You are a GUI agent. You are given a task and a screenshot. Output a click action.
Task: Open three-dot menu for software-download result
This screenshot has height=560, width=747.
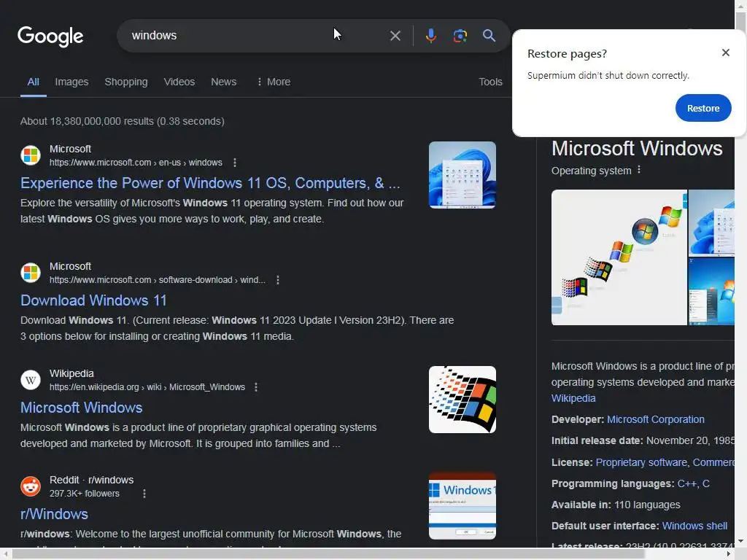point(278,280)
